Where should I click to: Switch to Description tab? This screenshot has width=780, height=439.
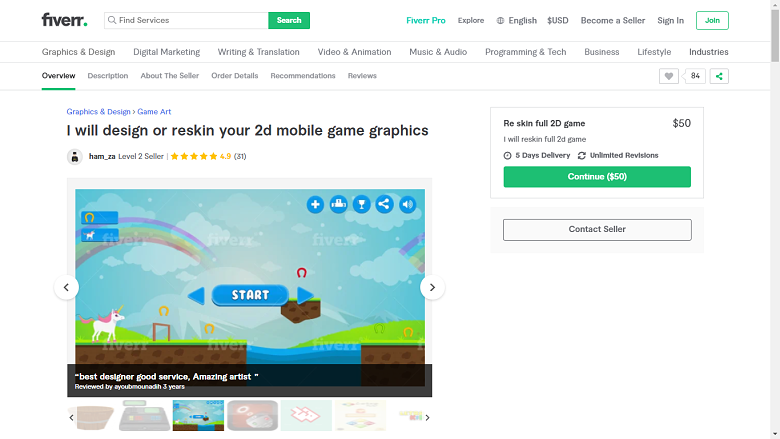[x=107, y=76]
